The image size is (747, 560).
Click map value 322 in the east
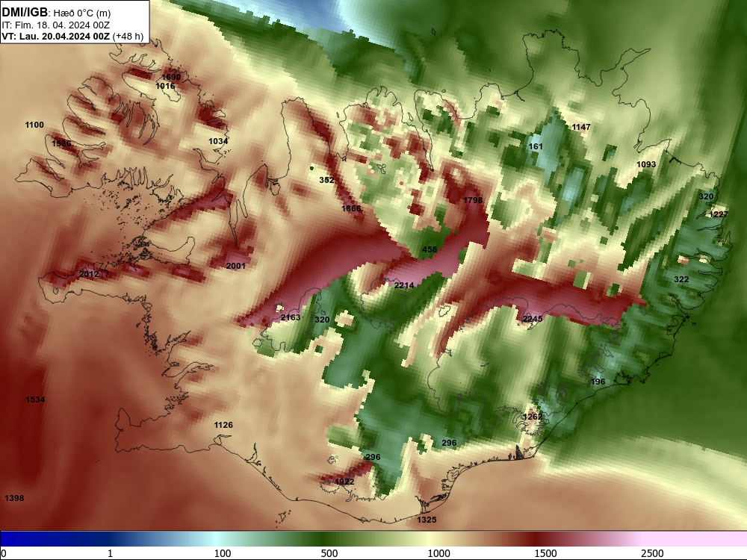(x=681, y=279)
